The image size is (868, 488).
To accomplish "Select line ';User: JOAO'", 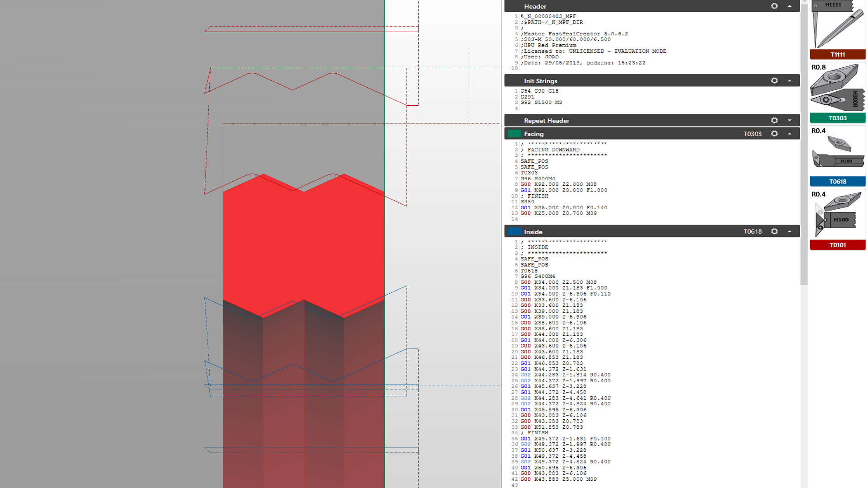I will click(x=539, y=57).
